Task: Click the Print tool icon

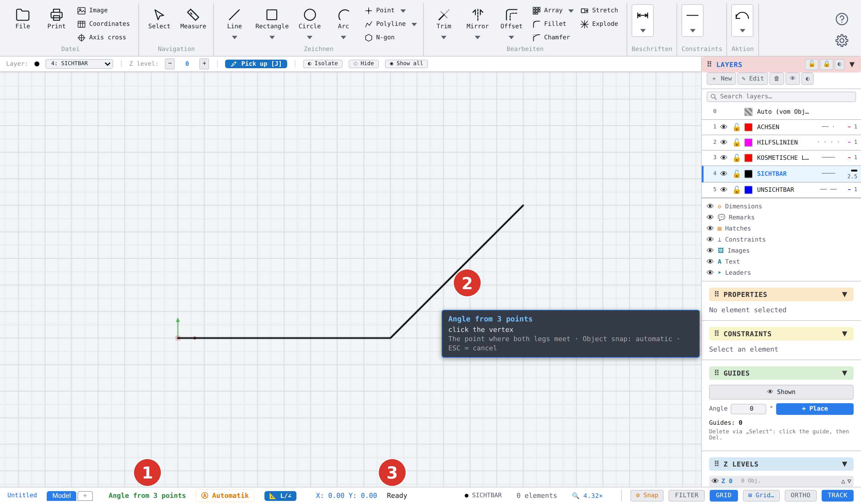Action: [x=56, y=15]
